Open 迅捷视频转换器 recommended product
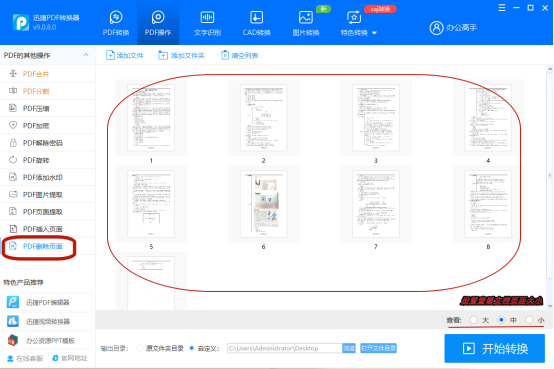 tap(47, 321)
